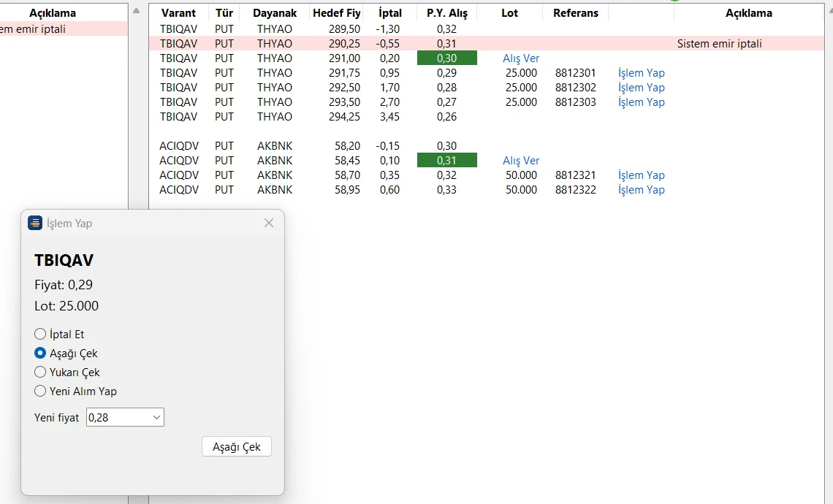
Task: Click the Tür column header
Action: click(x=224, y=13)
